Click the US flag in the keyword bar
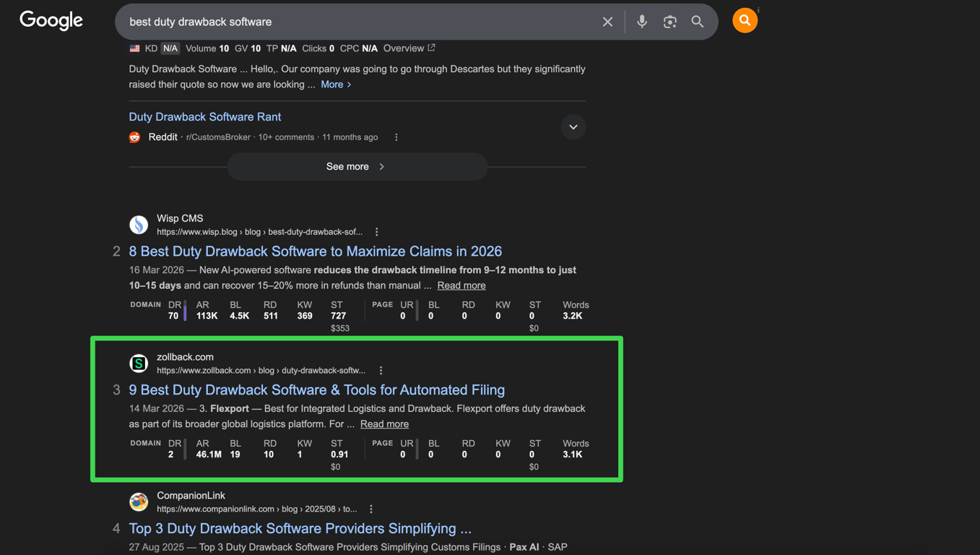980x555 pixels. pos(134,48)
